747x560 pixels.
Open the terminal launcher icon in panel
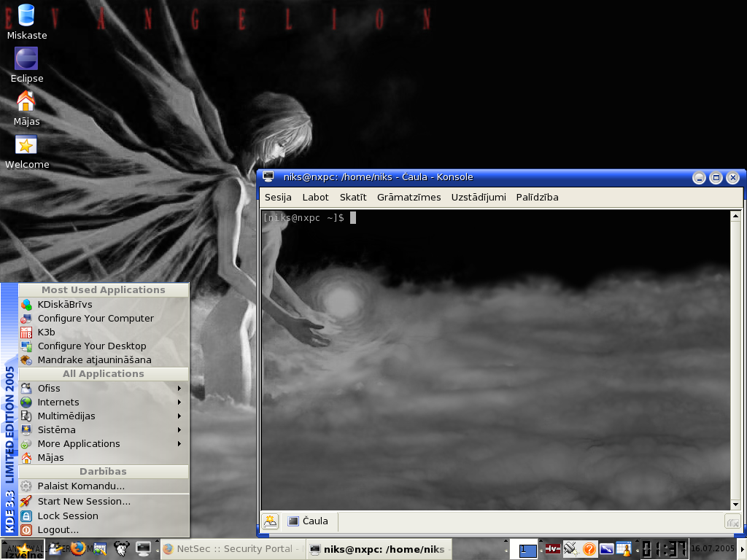click(143, 549)
